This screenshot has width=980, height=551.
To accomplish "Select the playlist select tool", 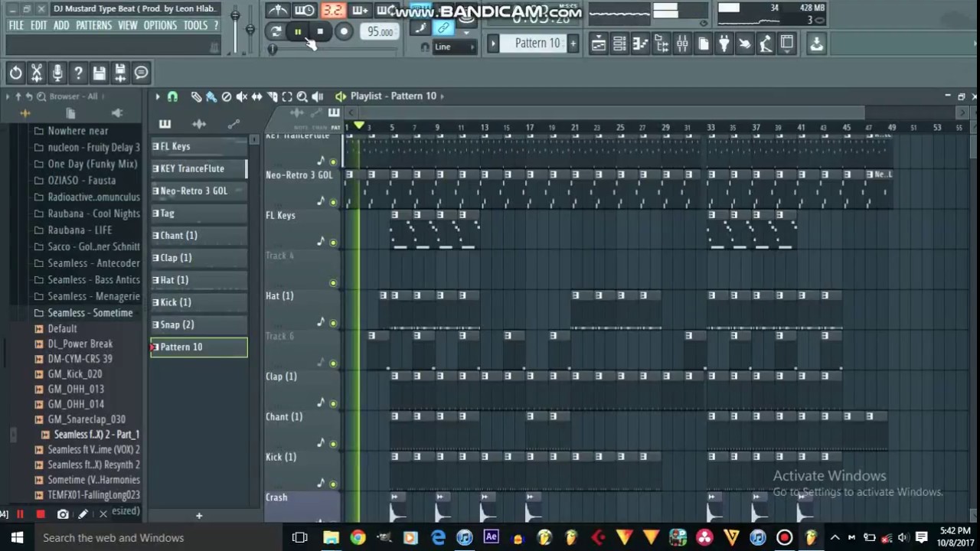I will coord(287,96).
